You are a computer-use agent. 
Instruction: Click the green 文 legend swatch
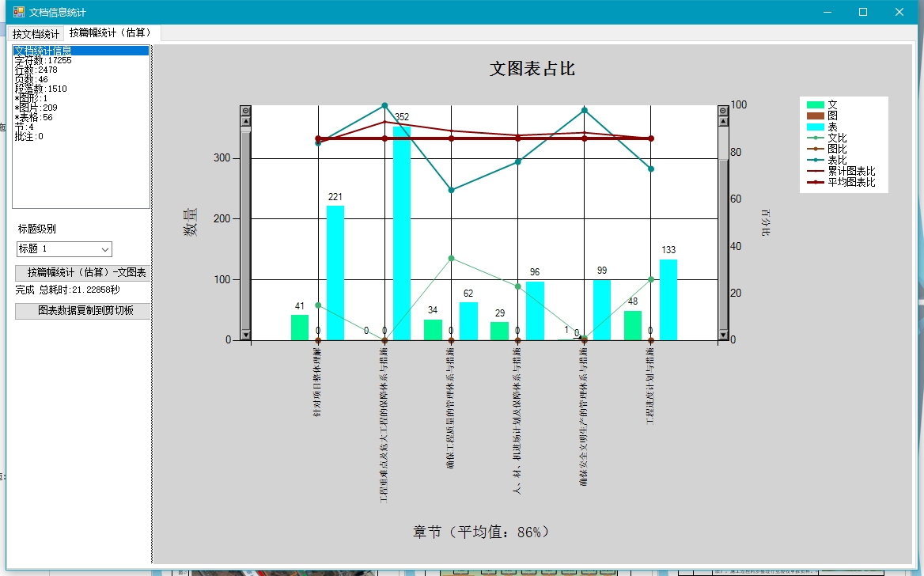point(815,104)
